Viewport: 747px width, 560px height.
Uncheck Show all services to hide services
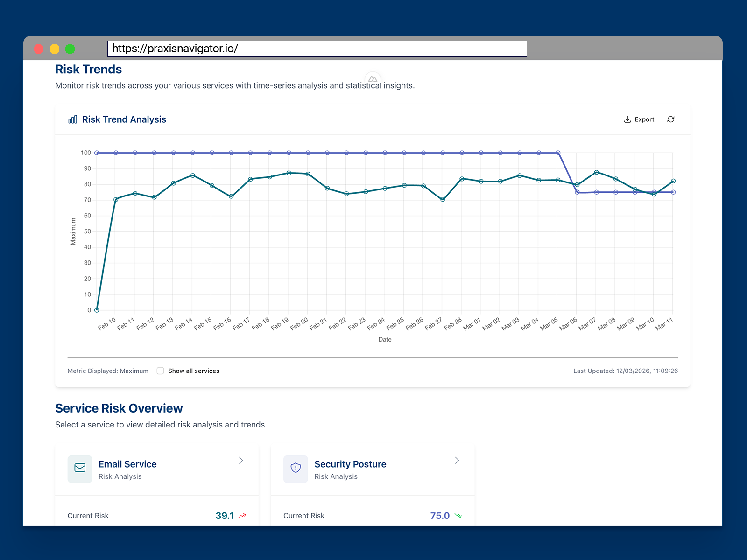(x=160, y=371)
